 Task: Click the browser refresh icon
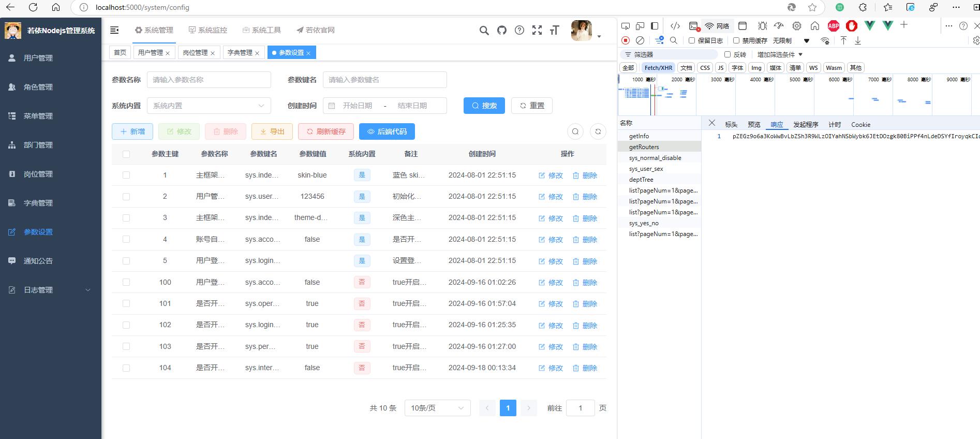point(33,7)
